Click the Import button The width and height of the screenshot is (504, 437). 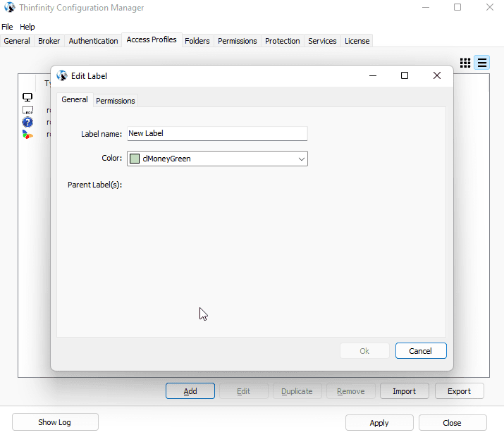point(404,391)
